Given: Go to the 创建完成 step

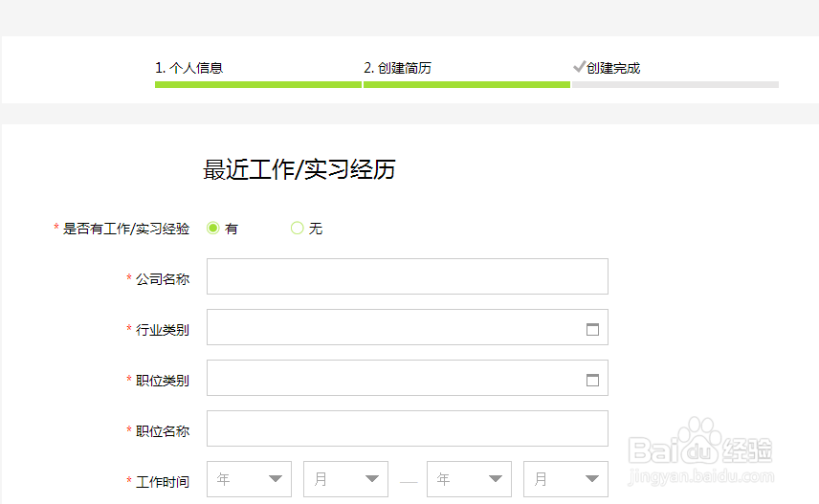Looking at the screenshot, I should [613, 68].
